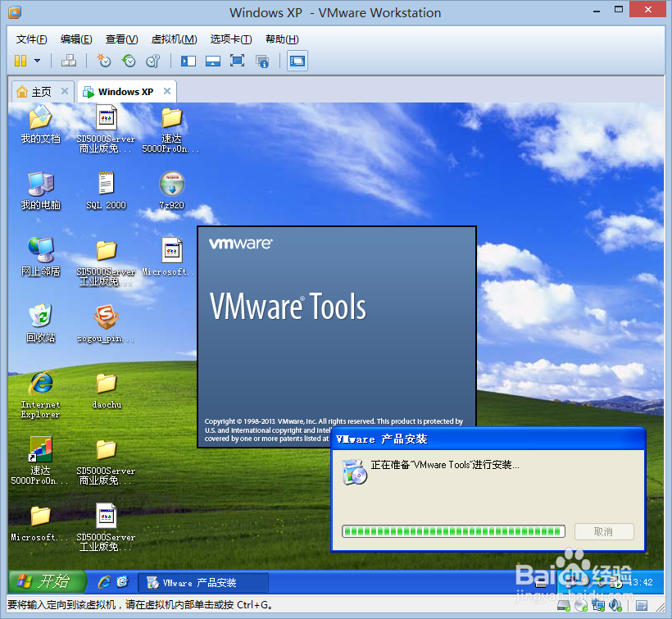Click the XP taskbar clock 13:42
This screenshot has height=619, width=672.
point(641,582)
